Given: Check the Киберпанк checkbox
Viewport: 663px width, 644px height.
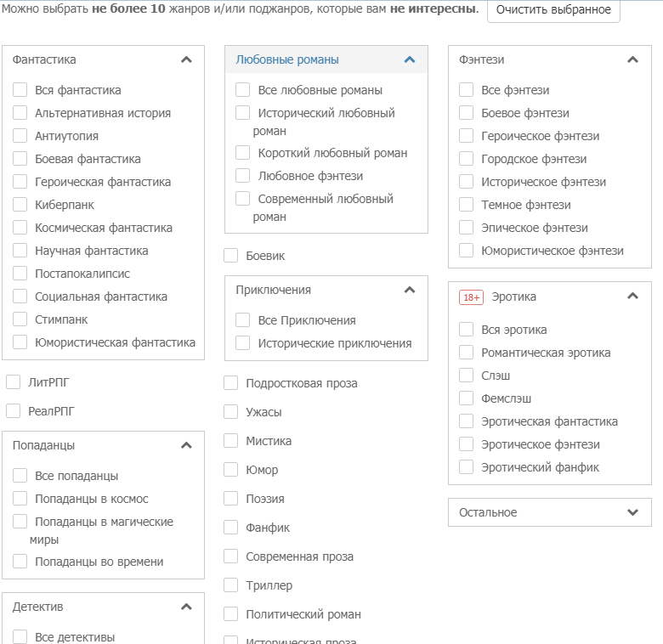Looking at the screenshot, I should [20, 205].
